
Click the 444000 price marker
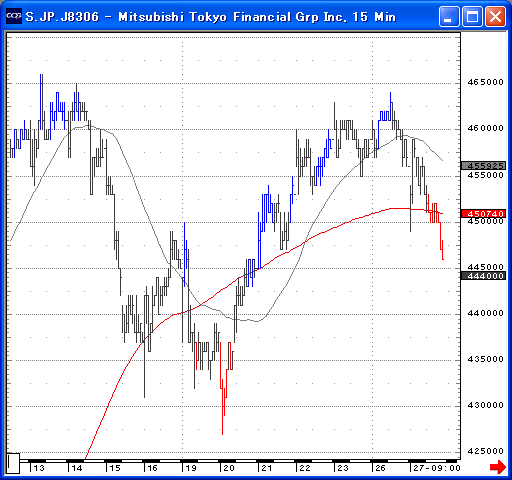[483, 276]
